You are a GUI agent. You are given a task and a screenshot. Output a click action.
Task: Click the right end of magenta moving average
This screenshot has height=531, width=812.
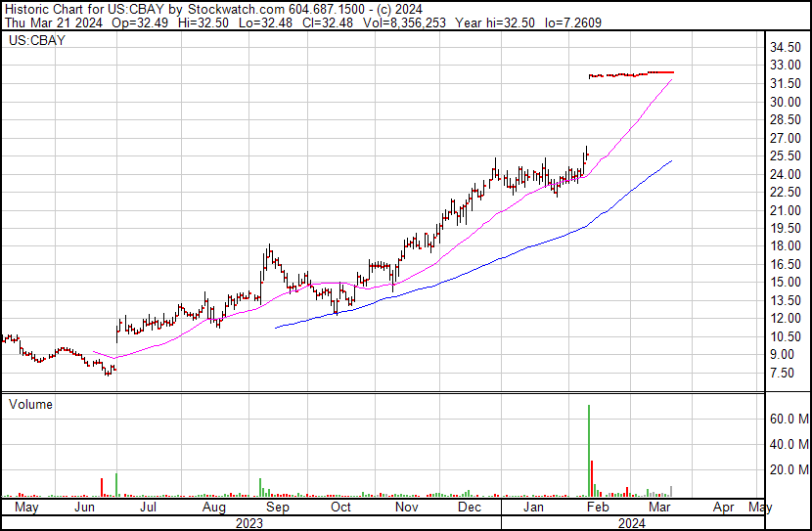(672, 80)
